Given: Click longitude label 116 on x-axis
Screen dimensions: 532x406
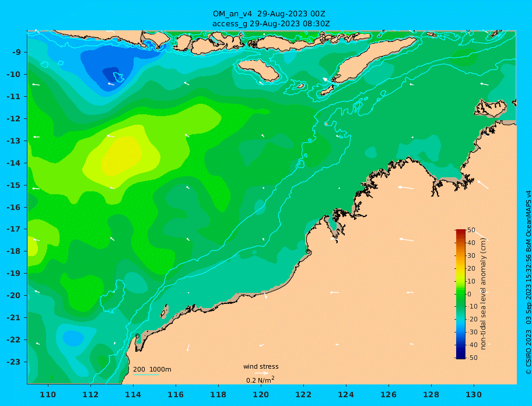Looking at the screenshot, I should [176, 394].
